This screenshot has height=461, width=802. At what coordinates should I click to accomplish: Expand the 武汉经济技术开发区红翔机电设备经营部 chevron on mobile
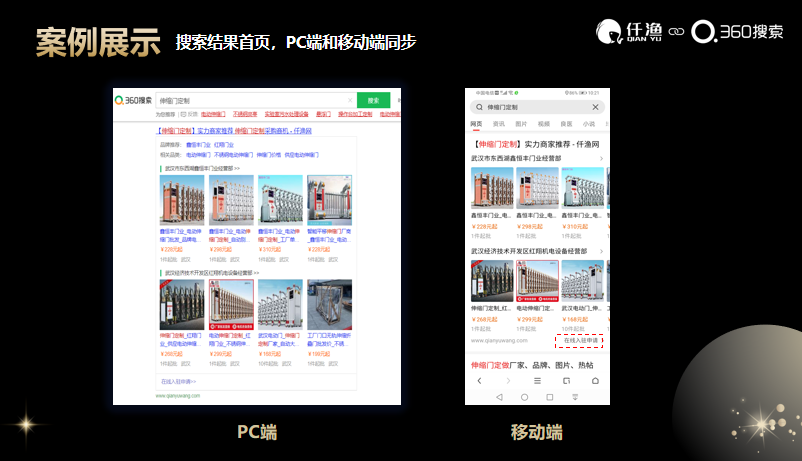[602, 251]
